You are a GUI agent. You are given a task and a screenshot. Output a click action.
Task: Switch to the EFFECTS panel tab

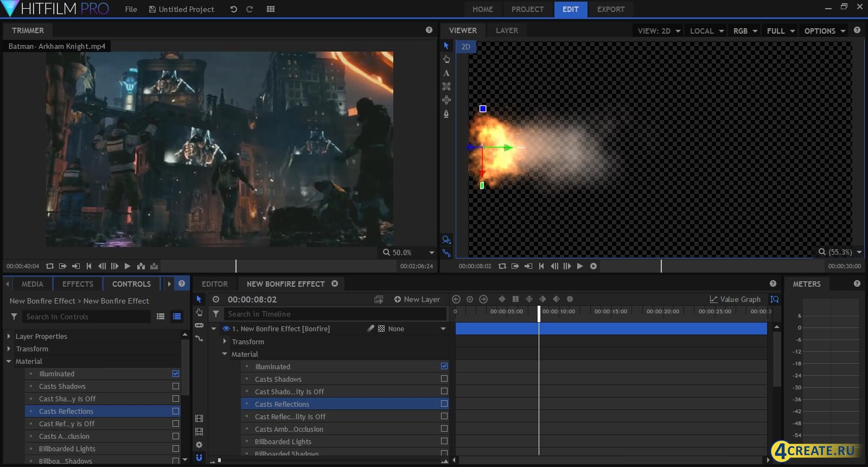pyautogui.click(x=78, y=284)
